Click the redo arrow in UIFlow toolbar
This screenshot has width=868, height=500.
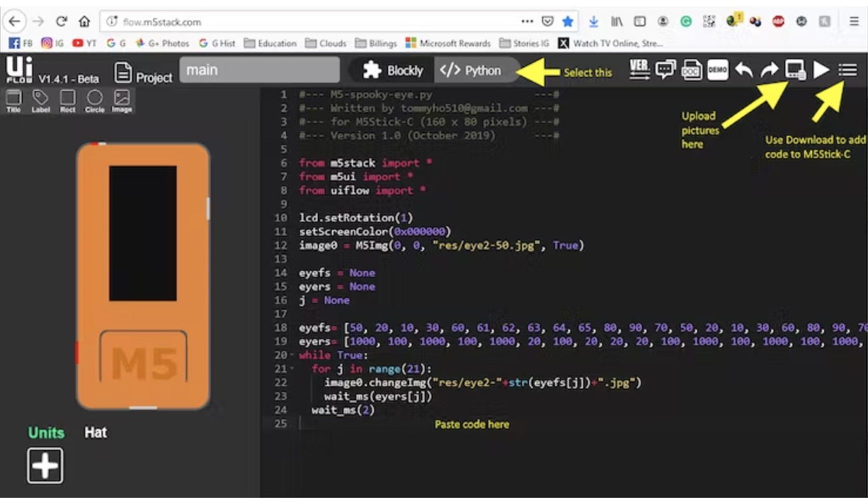pos(769,69)
